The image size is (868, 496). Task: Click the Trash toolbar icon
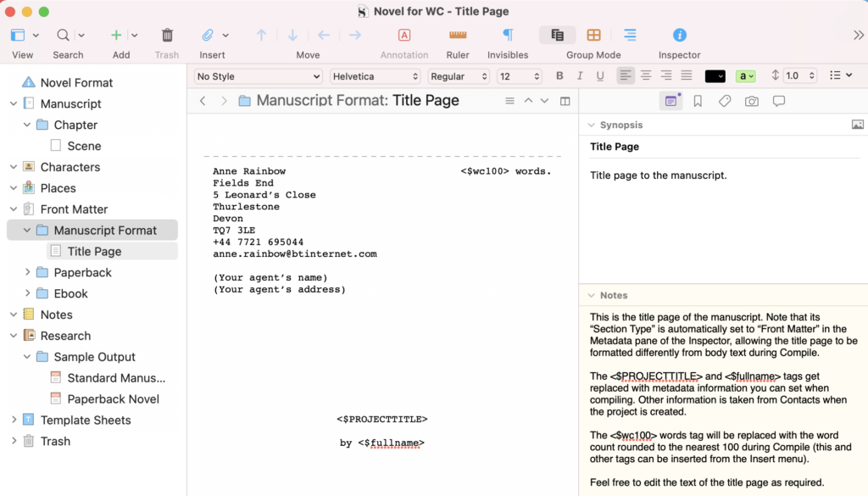coord(167,36)
